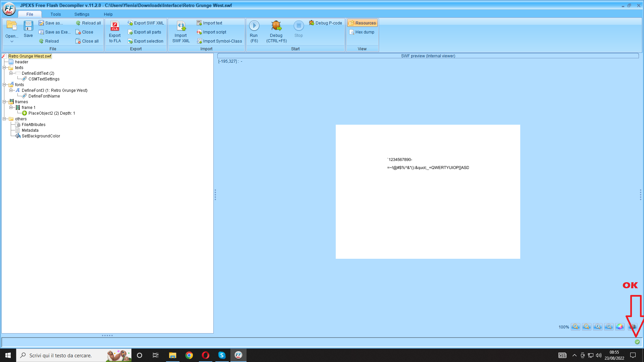This screenshot has height=362, width=644.
Task: Click Task View taskbar icon
Action: coord(156,355)
